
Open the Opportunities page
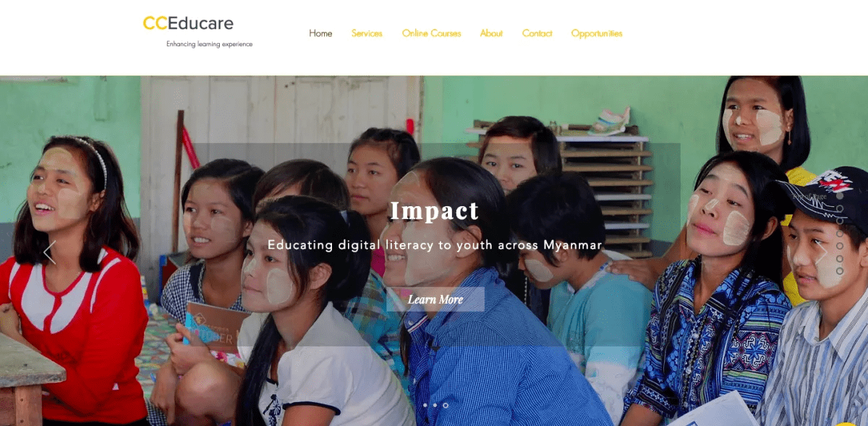click(597, 33)
